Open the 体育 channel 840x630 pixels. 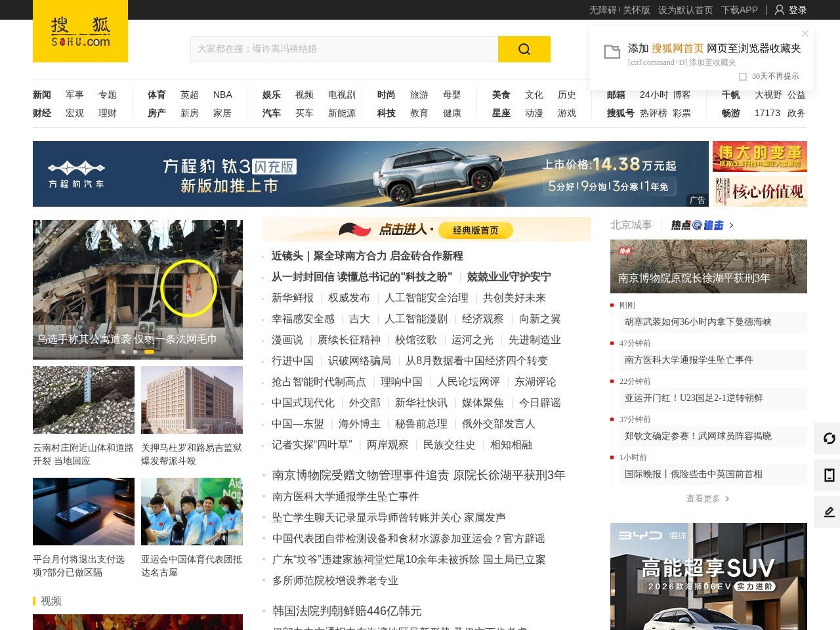pyautogui.click(x=157, y=94)
